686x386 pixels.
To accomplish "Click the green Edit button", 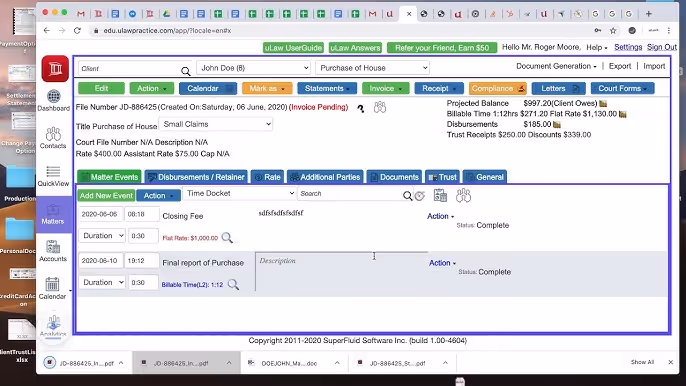I will tap(101, 88).
